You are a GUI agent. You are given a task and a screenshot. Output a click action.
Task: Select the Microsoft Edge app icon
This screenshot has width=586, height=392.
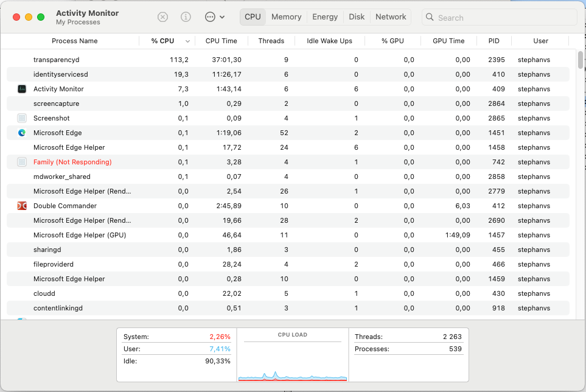click(22, 133)
